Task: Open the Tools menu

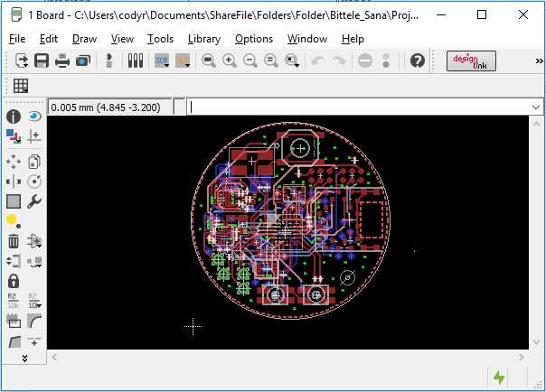Action: click(x=160, y=39)
